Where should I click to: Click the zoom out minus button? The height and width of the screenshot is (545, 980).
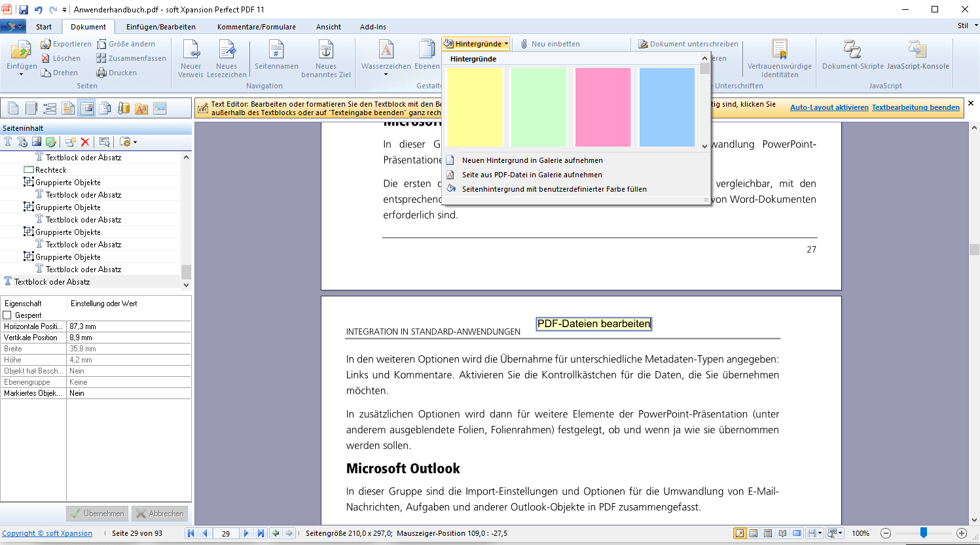[886, 533]
